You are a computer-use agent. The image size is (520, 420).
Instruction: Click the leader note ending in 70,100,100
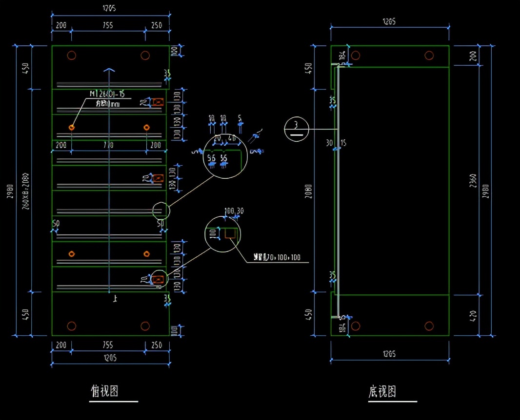pyautogui.click(x=277, y=257)
